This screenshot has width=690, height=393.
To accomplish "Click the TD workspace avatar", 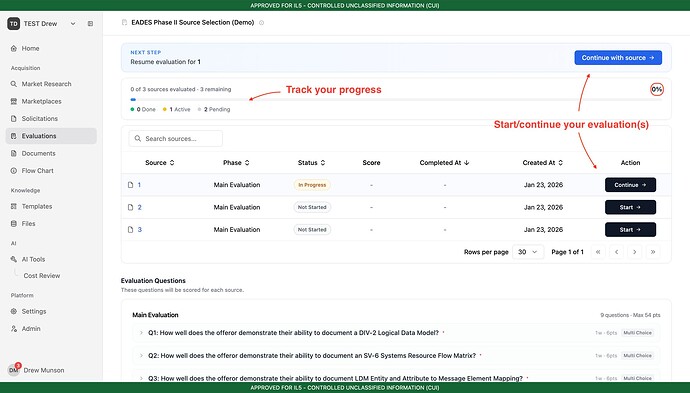I will tap(14, 24).
